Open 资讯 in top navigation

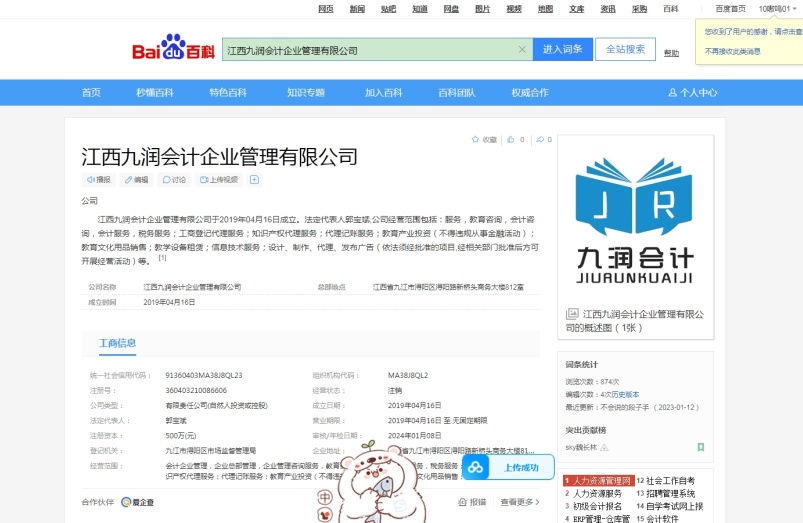pyautogui.click(x=608, y=9)
